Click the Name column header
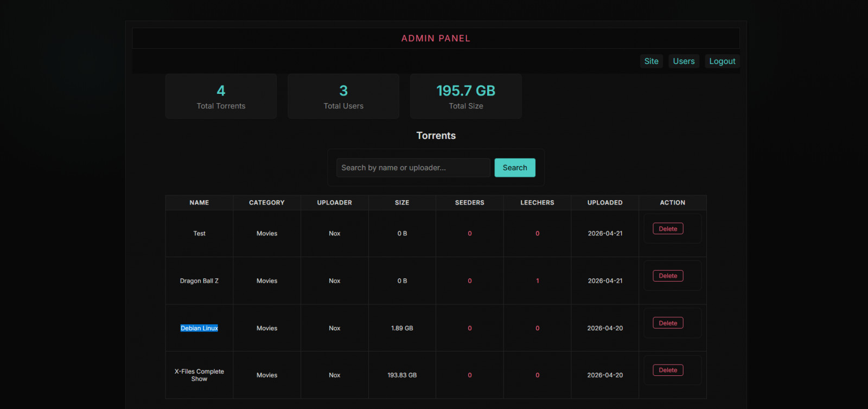 point(199,203)
